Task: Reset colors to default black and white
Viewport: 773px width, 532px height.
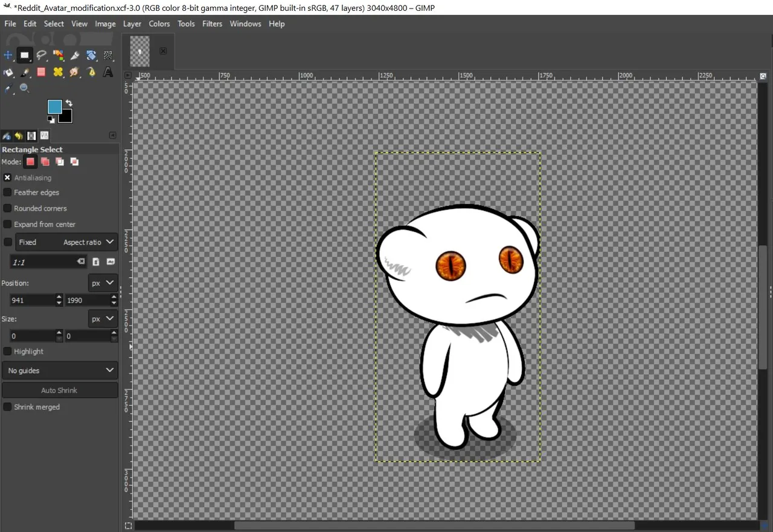Action: point(51,119)
